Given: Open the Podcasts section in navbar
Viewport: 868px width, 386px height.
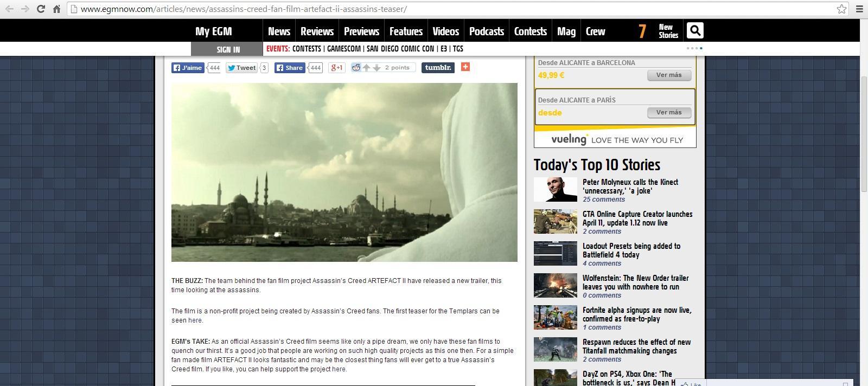Looking at the screenshot, I should (486, 31).
